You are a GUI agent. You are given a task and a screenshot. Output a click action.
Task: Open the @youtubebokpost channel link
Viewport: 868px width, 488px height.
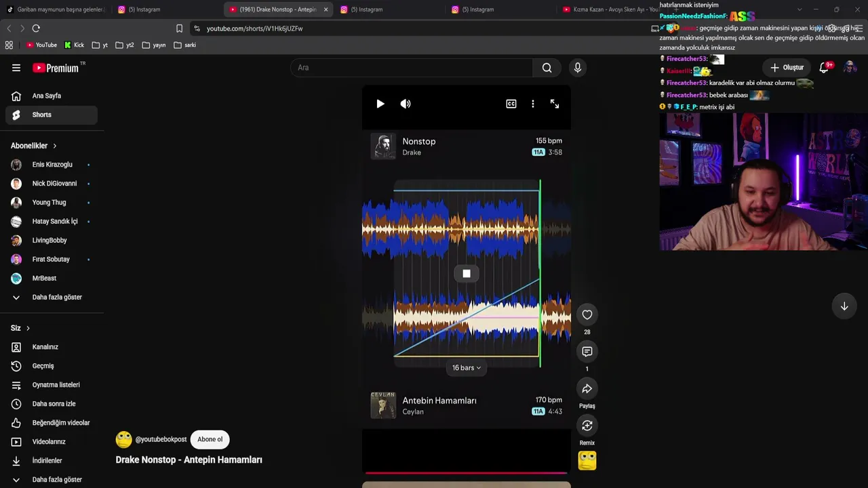[161, 439]
